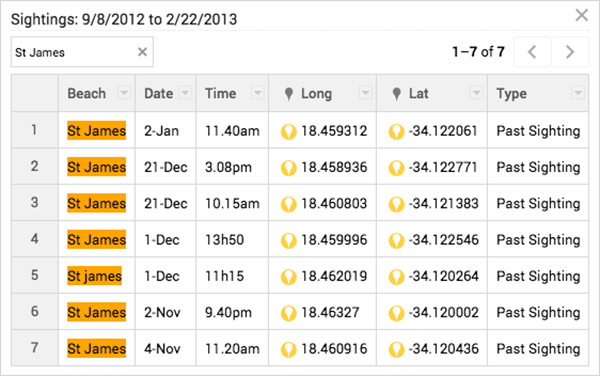Click the marker icon beside -34.122061
The height and width of the screenshot is (376, 600).
coord(396,132)
